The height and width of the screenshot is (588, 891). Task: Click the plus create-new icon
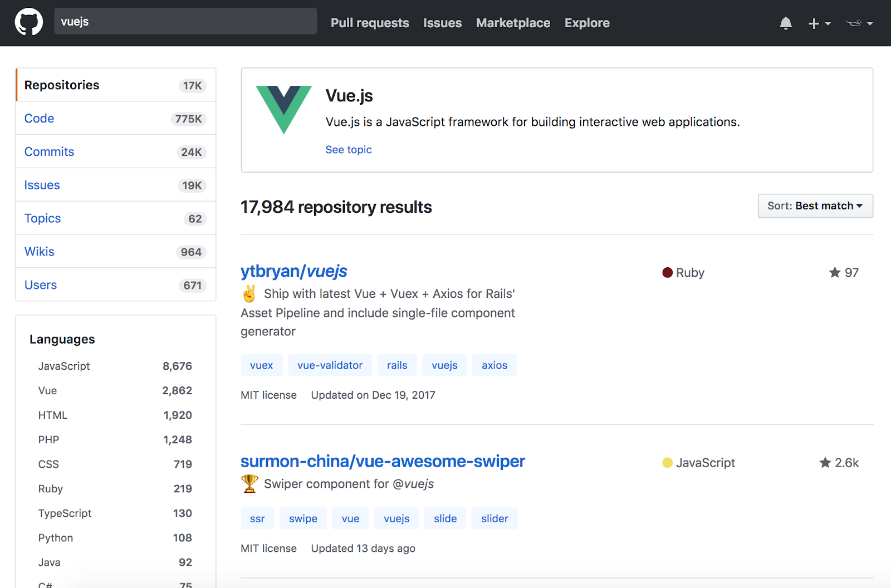pyautogui.click(x=814, y=23)
